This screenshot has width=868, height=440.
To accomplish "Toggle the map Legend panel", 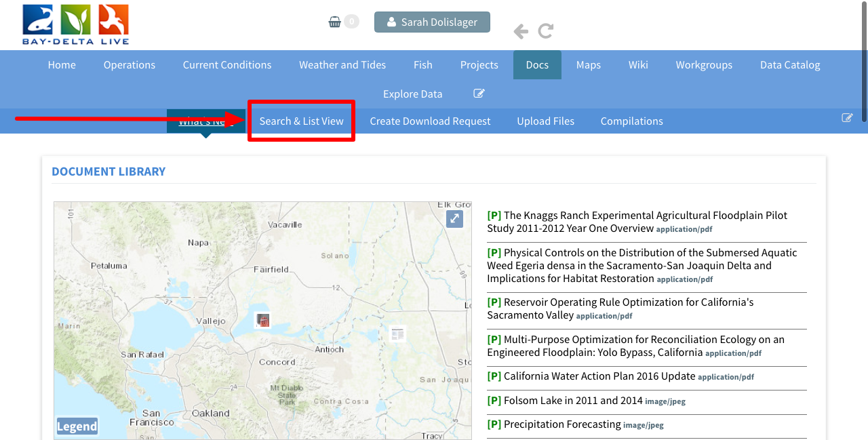I will coord(77,426).
